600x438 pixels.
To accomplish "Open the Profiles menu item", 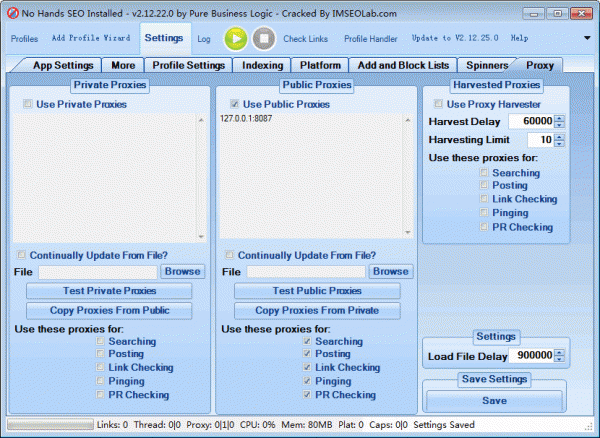I will (24, 39).
